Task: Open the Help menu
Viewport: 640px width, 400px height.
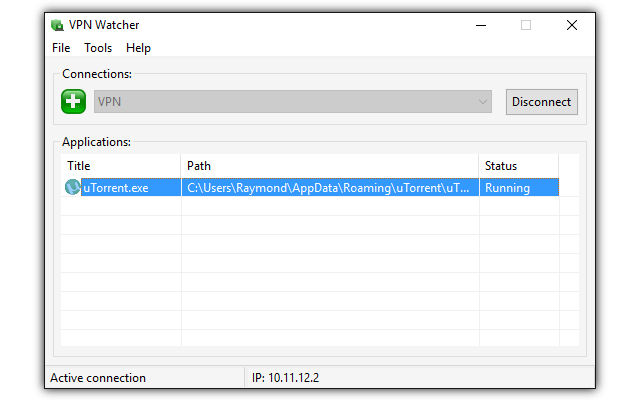Action: click(x=138, y=48)
